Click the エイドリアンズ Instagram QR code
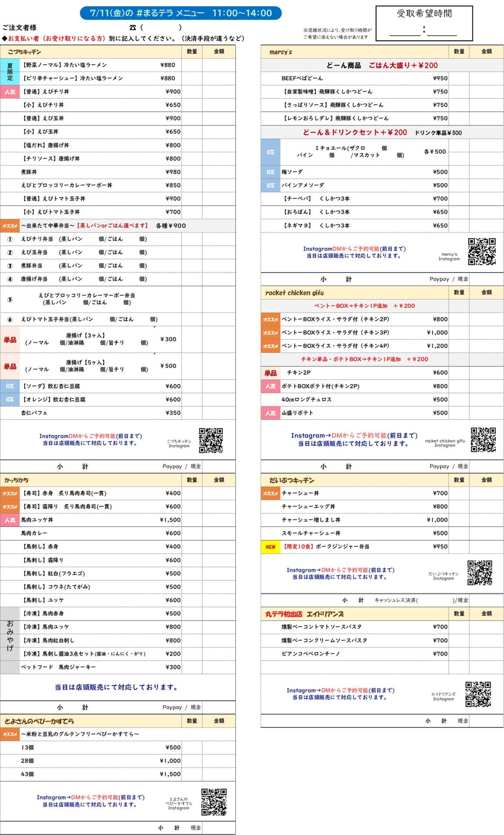Screen dimensions: 504x835 coord(478,694)
